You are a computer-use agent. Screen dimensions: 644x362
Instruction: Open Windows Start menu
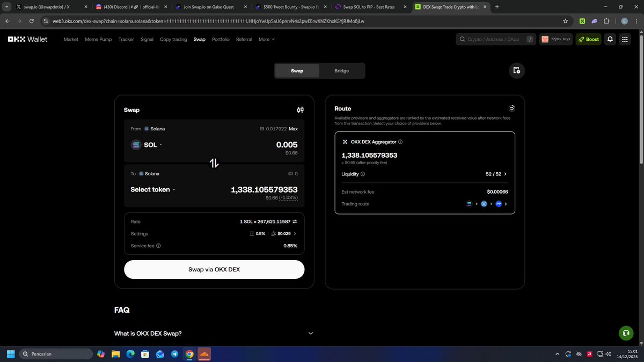(10, 354)
